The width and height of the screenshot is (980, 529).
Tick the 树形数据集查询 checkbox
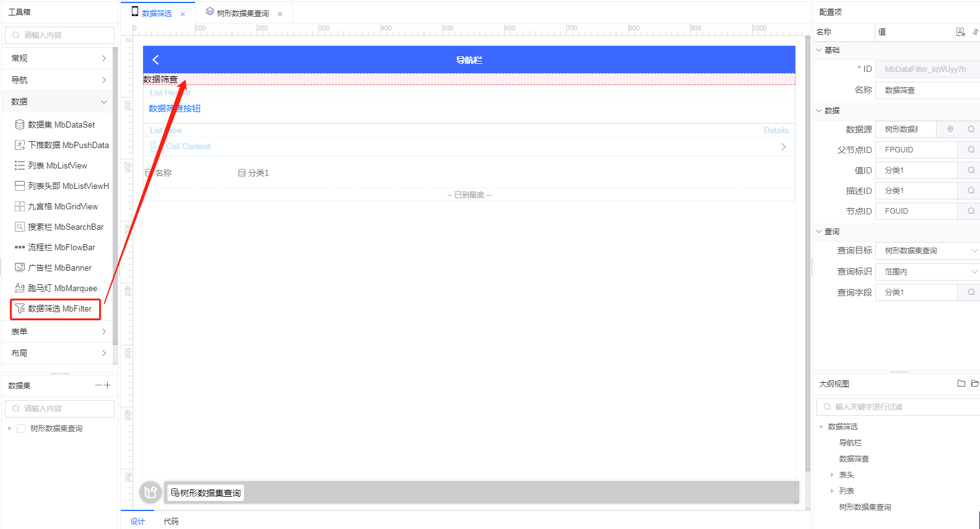[x=21, y=429]
